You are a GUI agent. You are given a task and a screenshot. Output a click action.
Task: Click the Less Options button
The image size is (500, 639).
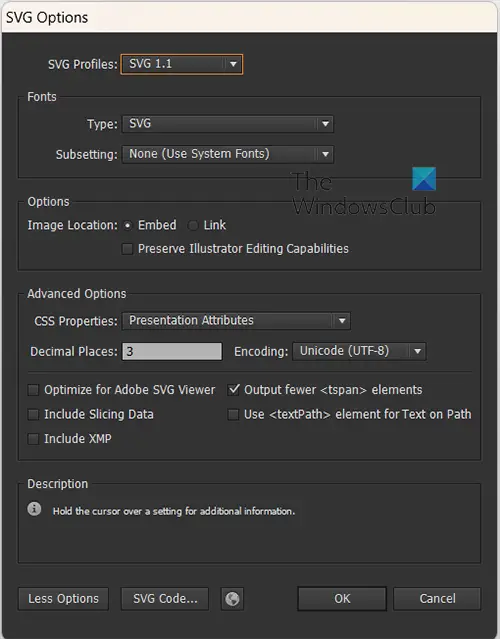coord(64,599)
